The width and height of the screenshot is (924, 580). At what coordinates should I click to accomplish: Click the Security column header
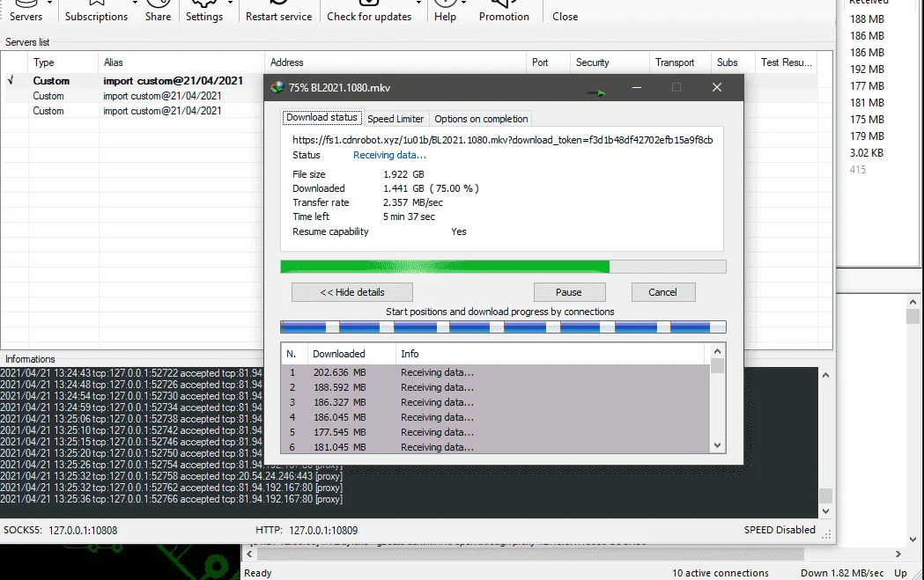pos(610,62)
